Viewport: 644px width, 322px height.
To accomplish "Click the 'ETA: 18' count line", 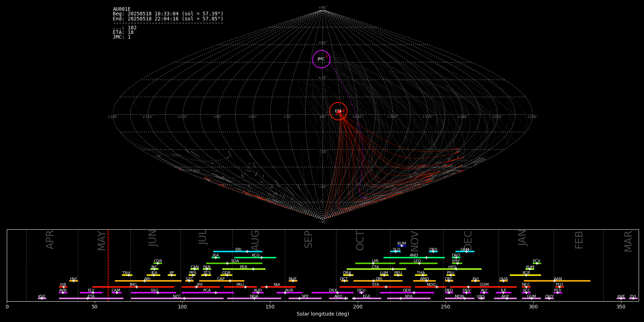I will click(x=123, y=33).
